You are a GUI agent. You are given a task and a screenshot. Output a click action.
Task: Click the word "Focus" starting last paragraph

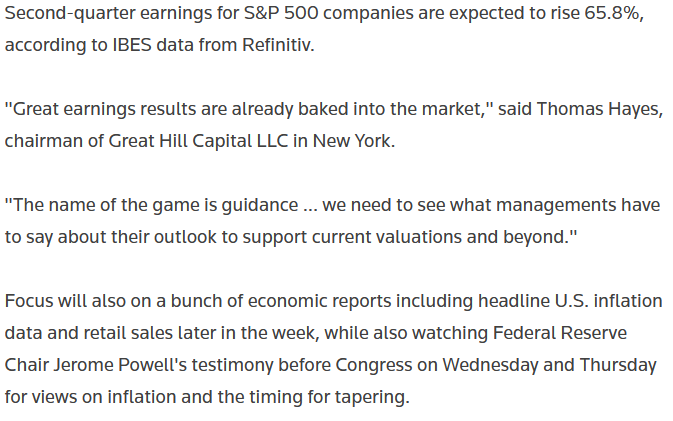click(29, 301)
